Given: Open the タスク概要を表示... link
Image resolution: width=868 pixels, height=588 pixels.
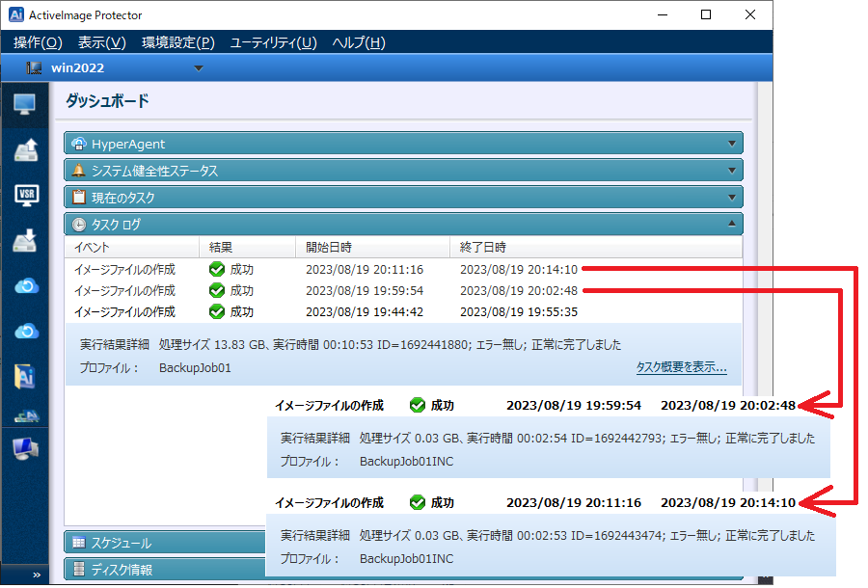Looking at the screenshot, I should pos(682,367).
